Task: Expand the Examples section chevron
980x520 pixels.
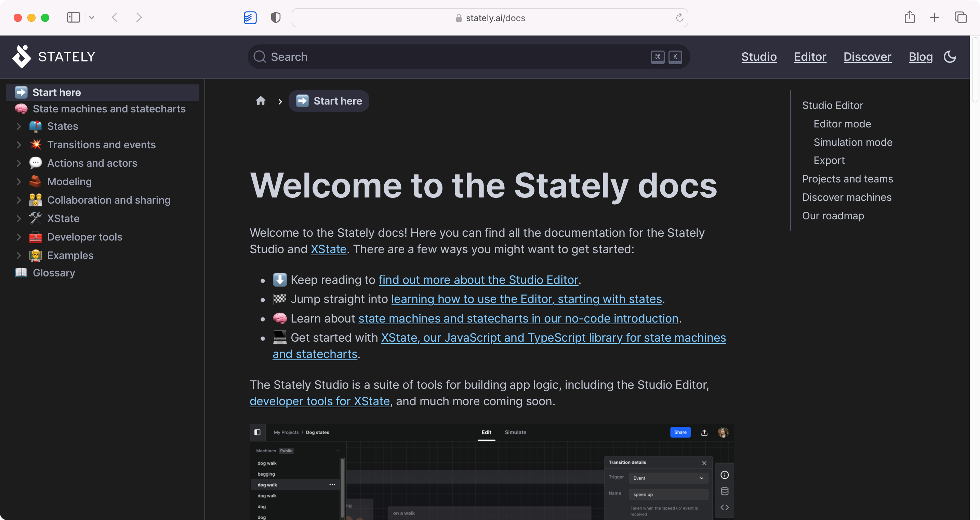Action: coord(18,256)
